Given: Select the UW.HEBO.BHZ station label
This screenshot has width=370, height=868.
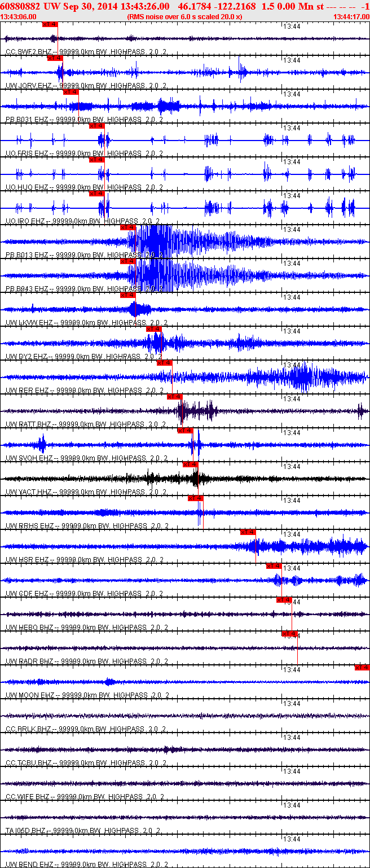Looking at the screenshot, I should [86, 628].
